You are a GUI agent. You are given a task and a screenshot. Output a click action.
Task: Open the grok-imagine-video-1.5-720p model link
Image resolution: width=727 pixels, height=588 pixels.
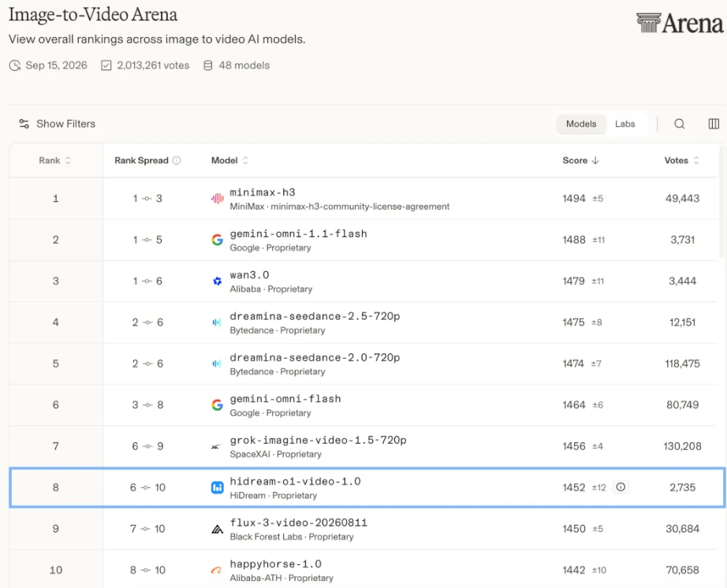pos(318,440)
